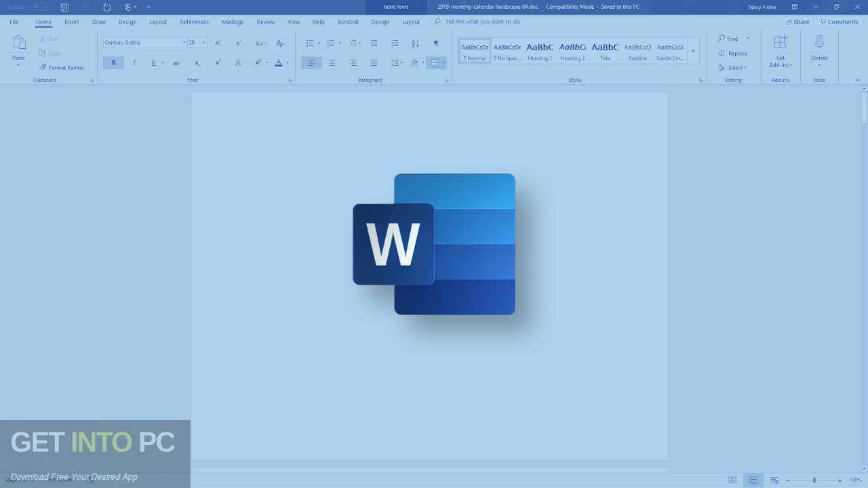Viewport: 868px width, 488px height.
Task: Select Print Layout view icon
Action: click(753, 480)
